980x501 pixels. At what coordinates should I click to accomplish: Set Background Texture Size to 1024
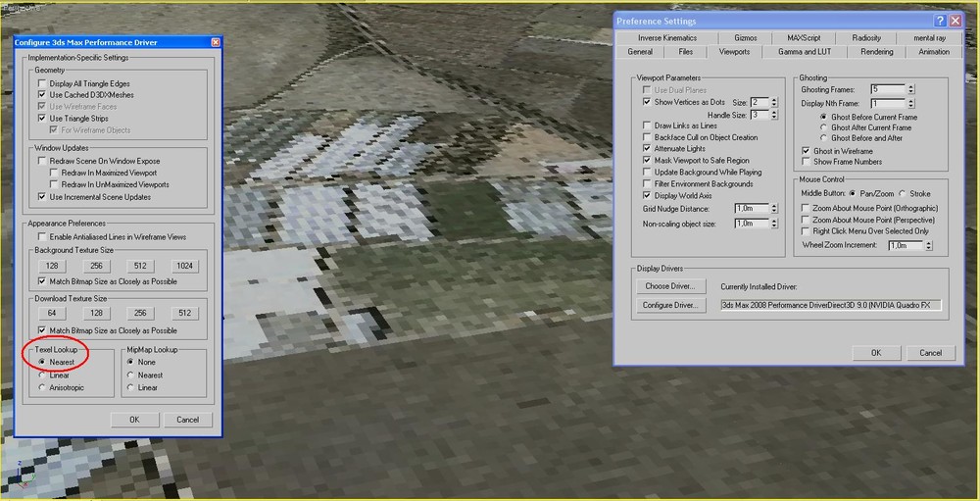tap(184, 266)
